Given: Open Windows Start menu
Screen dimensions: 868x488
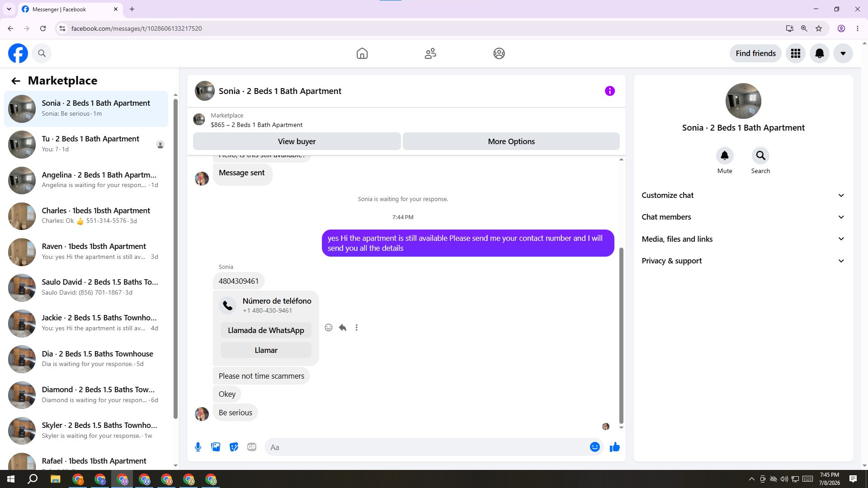Looking at the screenshot, I should pos(11,479).
